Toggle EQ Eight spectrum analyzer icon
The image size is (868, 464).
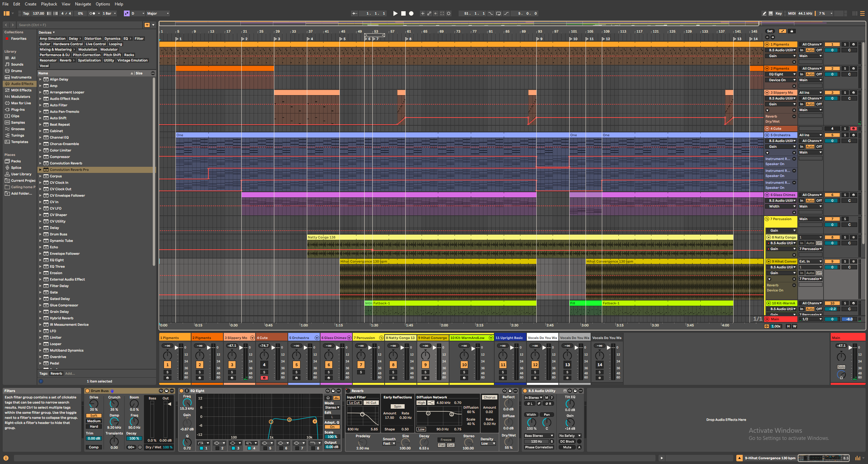(x=336, y=398)
